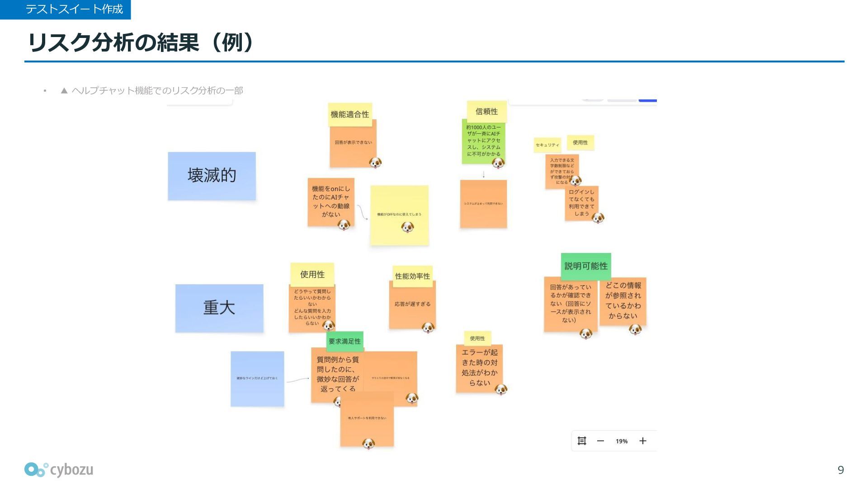Select the 機能適合性 yellow category tag

click(350, 114)
